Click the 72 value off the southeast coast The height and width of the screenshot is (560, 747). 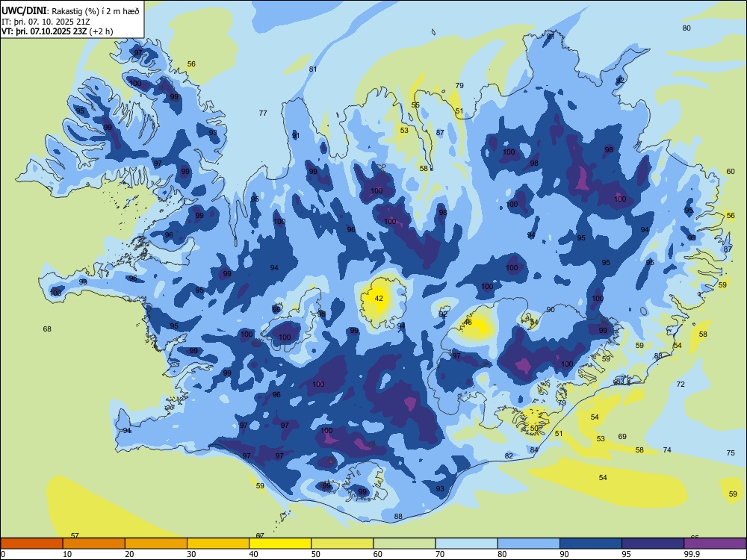point(681,385)
